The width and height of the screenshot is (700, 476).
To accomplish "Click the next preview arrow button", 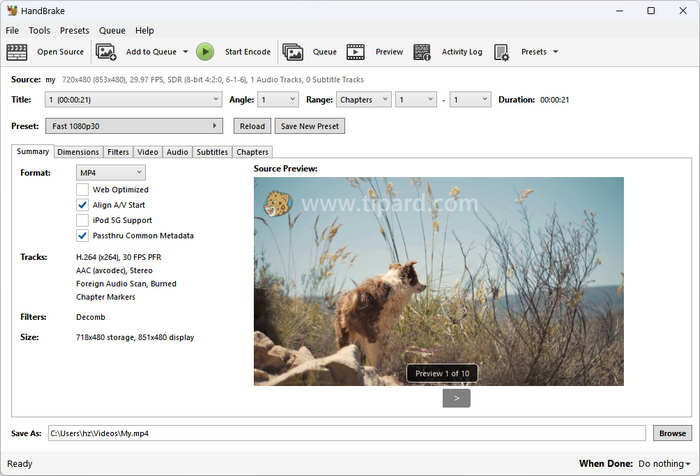I will click(x=456, y=398).
